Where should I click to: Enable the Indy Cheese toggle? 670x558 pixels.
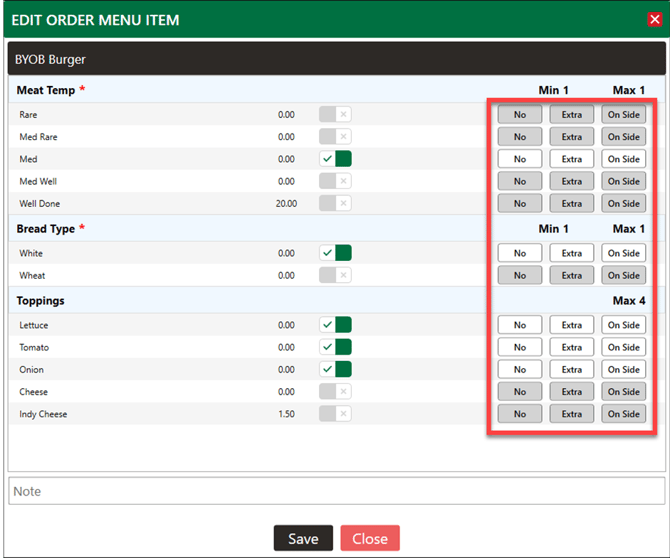(x=335, y=414)
